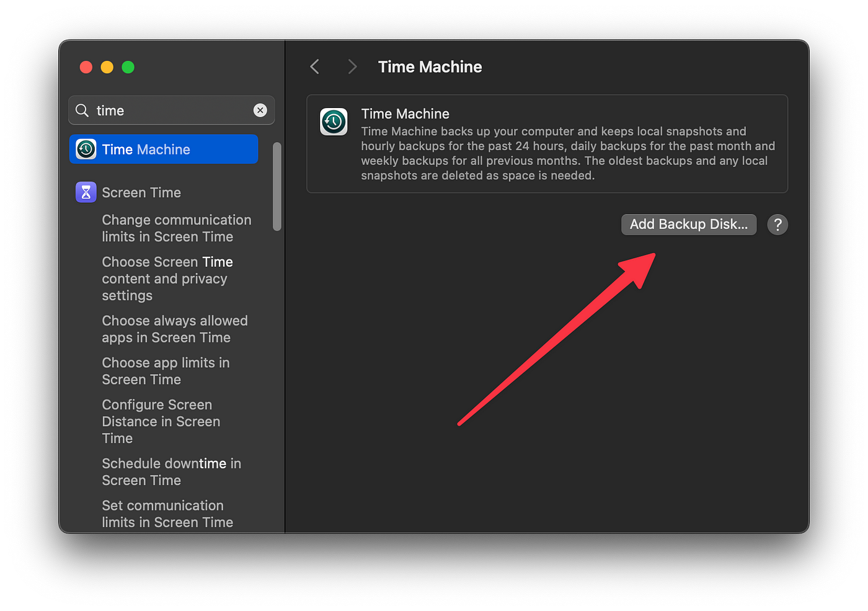This screenshot has height=611, width=868.
Task: Click inside the search field containing 'time'
Action: pyautogui.click(x=172, y=110)
